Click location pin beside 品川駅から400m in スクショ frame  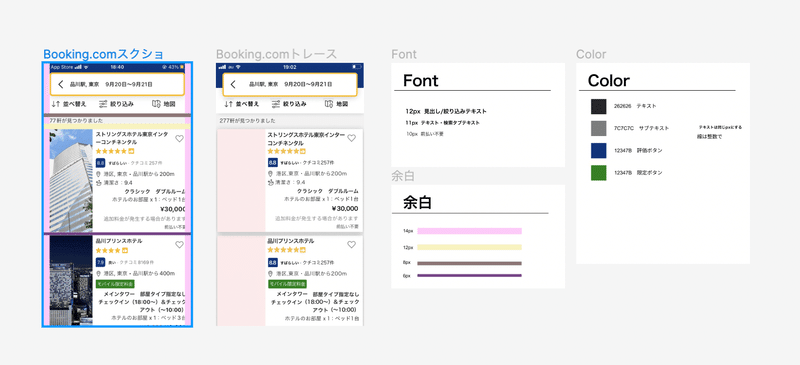[x=99, y=274]
